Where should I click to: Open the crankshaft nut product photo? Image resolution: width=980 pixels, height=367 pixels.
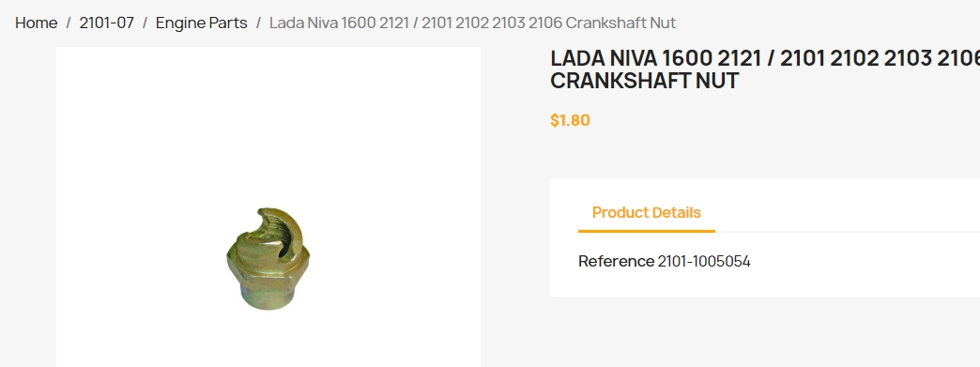(268, 257)
